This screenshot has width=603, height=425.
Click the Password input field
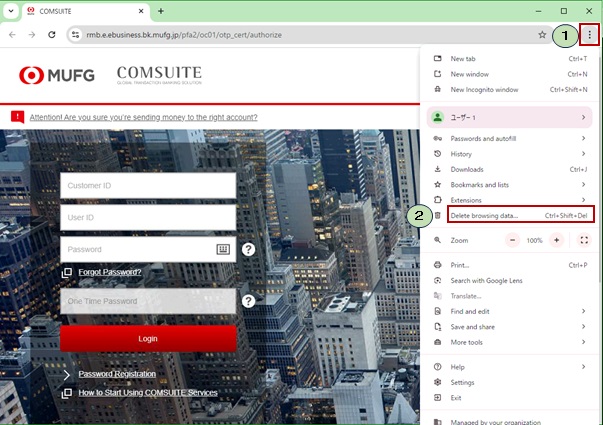(x=148, y=249)
